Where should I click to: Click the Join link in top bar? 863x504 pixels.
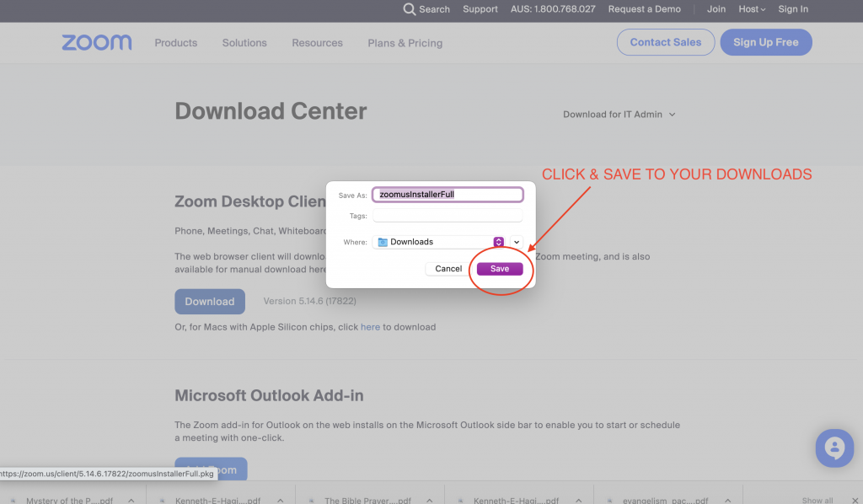[x=716, y=9]
